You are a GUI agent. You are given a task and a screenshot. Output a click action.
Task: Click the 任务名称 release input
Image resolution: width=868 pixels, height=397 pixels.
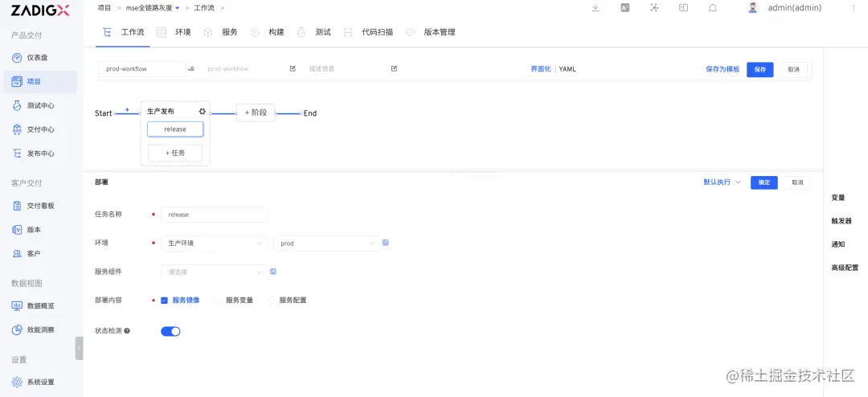(215, 215)
